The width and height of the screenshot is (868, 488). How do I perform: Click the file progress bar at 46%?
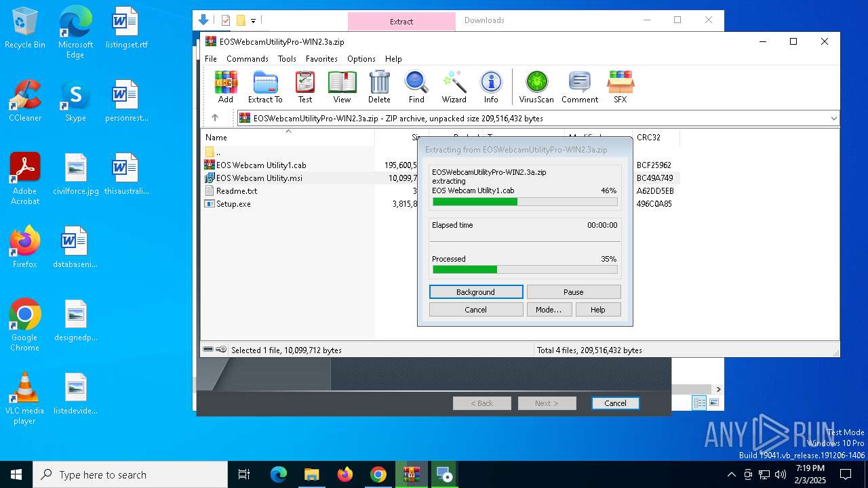pos(525,202)
